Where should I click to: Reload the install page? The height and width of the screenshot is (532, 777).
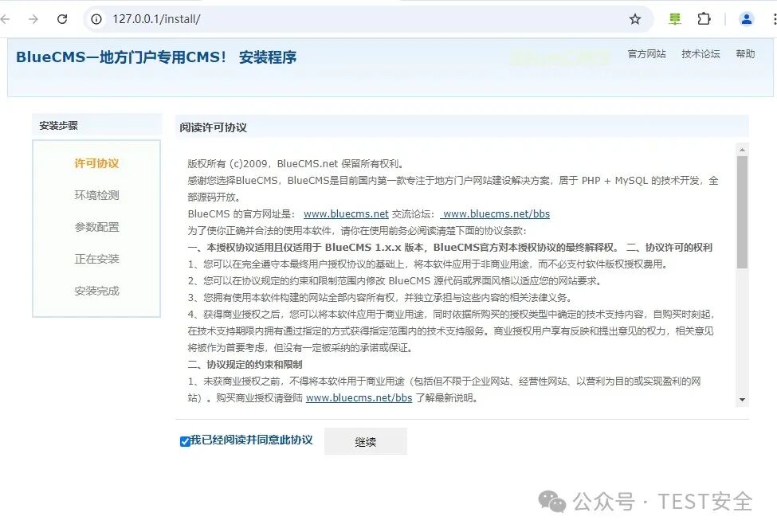[62, 19]
